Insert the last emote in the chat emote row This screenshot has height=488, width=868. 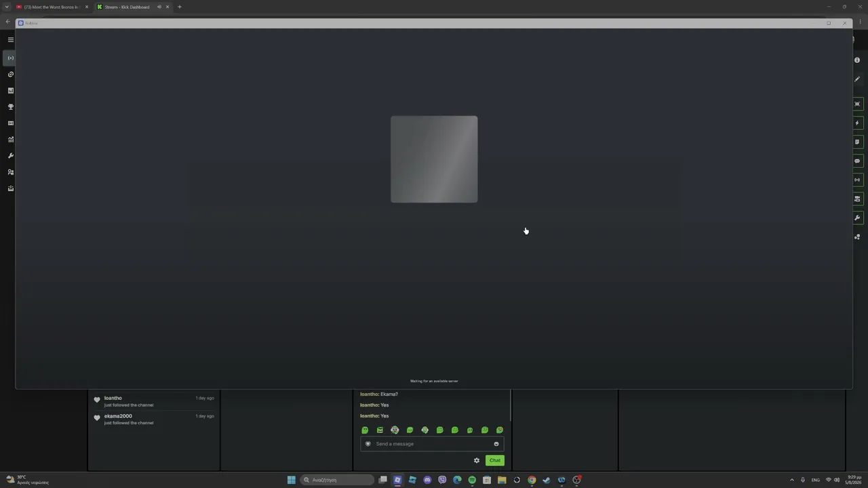pyautogui.click(x=500, y=430)
